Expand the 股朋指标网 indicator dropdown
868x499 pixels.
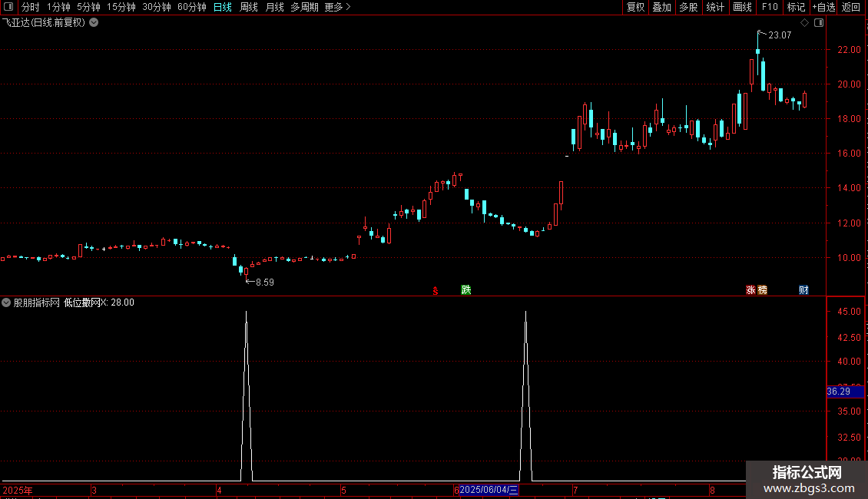pos(6,302)
